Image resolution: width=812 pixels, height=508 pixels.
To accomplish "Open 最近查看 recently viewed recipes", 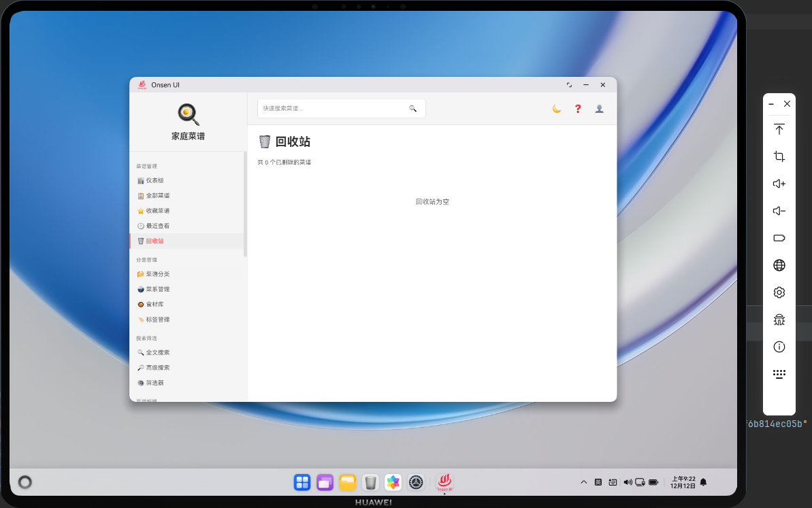I will 156,225.
